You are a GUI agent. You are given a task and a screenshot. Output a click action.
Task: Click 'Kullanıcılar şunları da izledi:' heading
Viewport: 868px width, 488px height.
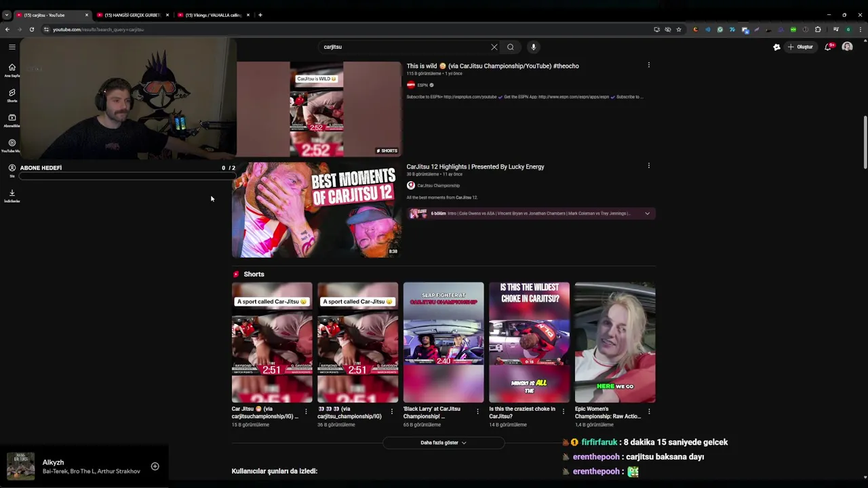click(275, 471)
